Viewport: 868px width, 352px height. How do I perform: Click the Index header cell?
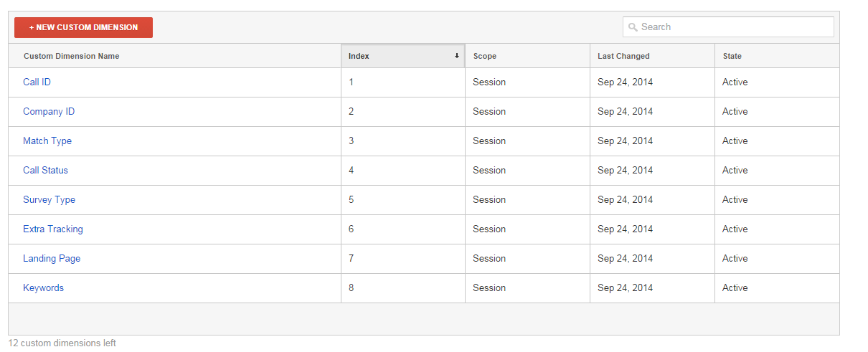403,56
